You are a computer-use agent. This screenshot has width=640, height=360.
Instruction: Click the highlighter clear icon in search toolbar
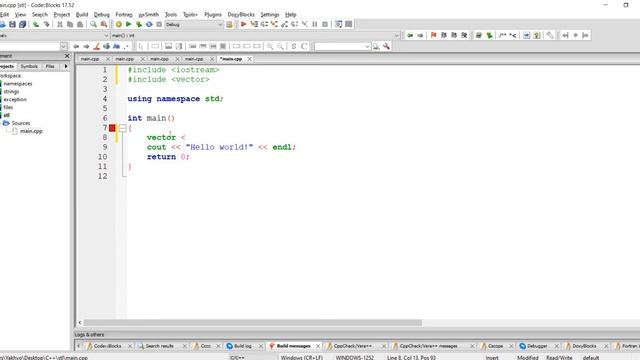pyautogui.click(x=96, y=47)
